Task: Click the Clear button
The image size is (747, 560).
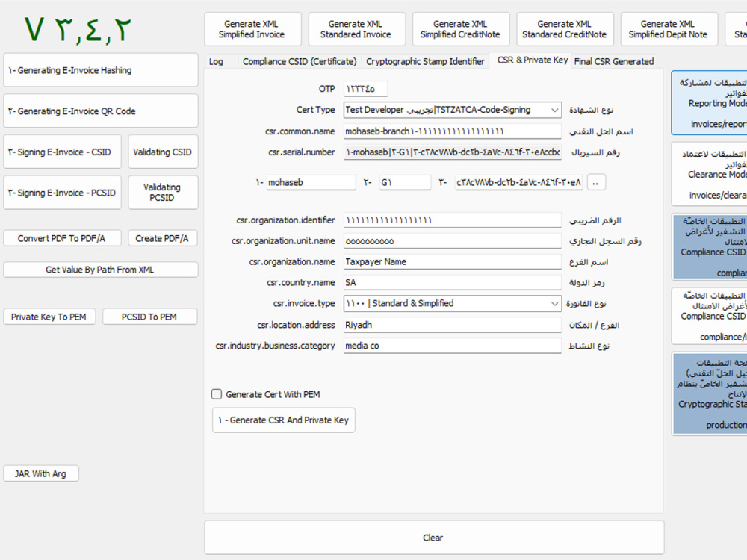Action: (434, 538)
